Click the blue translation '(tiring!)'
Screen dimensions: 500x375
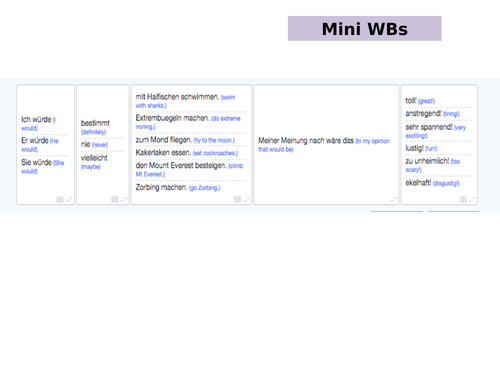pos(451,114)
